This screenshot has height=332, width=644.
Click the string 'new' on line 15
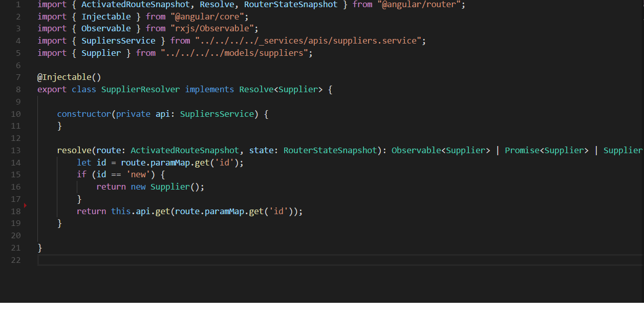pos(138,174)
